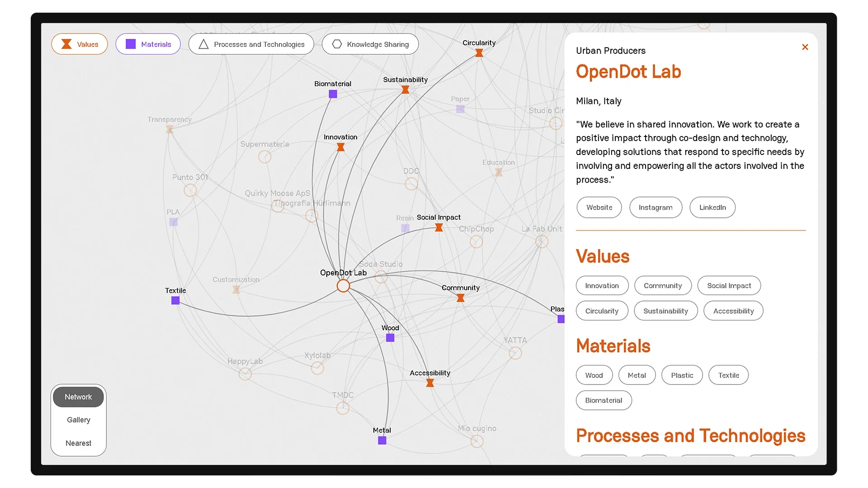
Task: Click the Wood material square node
Action: tap(390, 338)
